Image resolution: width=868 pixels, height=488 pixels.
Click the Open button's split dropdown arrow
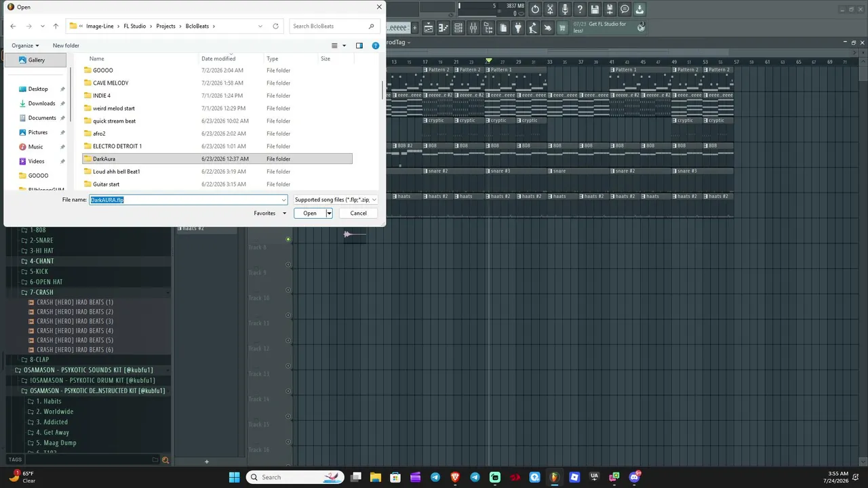[x=329, y=213]
